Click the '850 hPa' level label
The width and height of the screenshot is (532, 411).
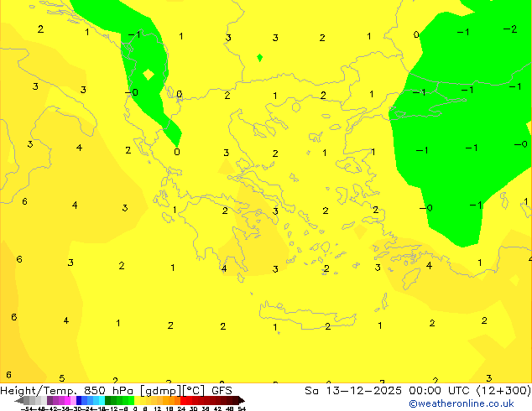click(108, 391)
